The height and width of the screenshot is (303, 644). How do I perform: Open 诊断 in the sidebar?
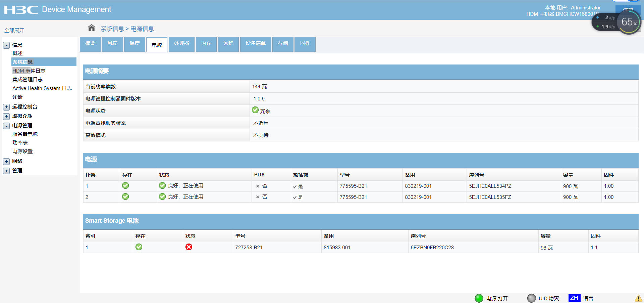(x=17, y=97)
